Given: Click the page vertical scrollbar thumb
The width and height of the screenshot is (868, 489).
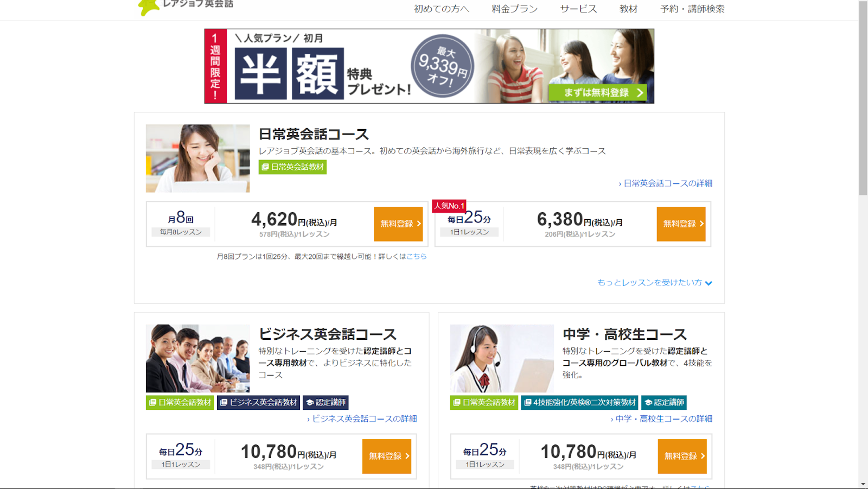Looking at the screenshot, I should tap(863, 99).
